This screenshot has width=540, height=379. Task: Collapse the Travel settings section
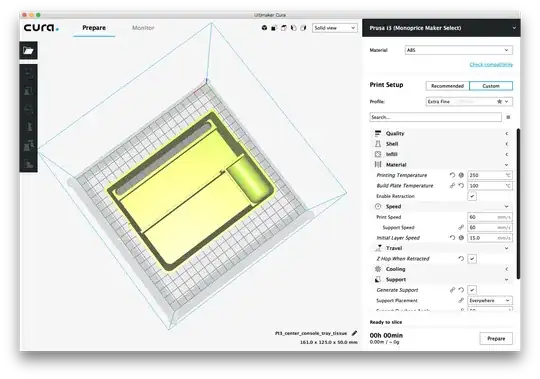pos(441,248)
